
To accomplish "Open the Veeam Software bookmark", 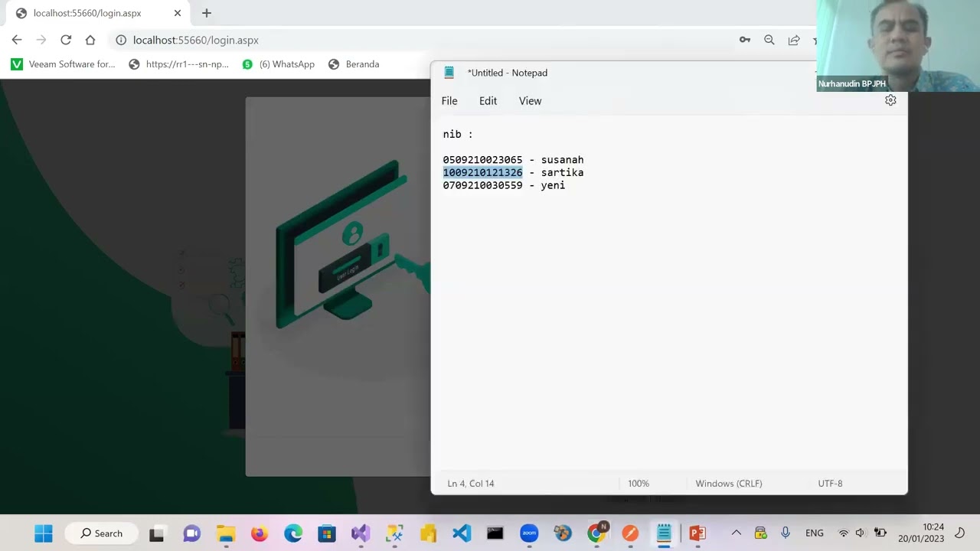I will coord(63,64).
